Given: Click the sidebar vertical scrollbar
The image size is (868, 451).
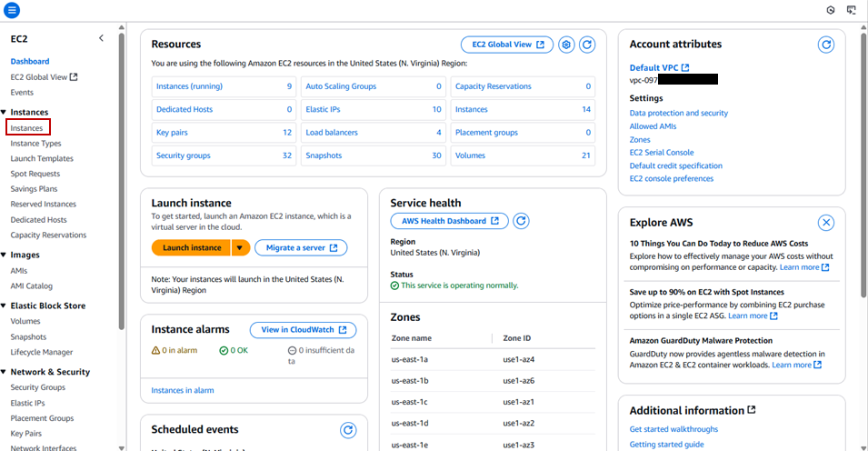Looking at the screenshot, I should coord(122,182).
